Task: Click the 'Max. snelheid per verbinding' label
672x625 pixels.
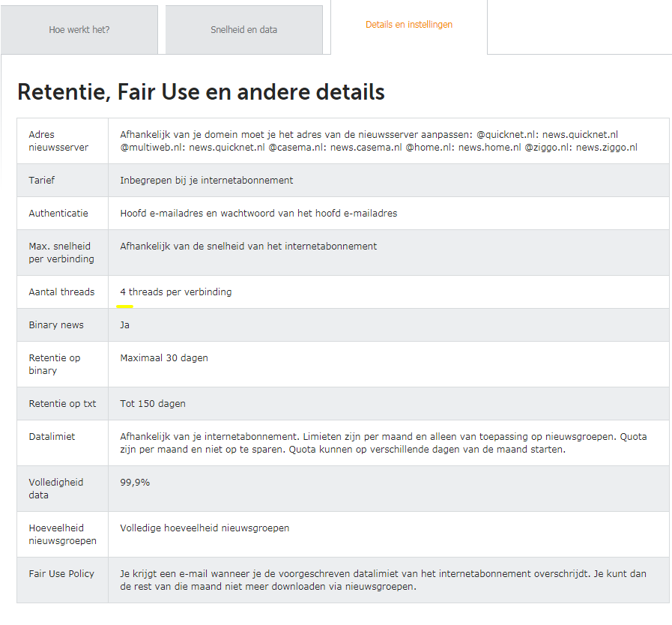Action: click(x=61, y=253)
